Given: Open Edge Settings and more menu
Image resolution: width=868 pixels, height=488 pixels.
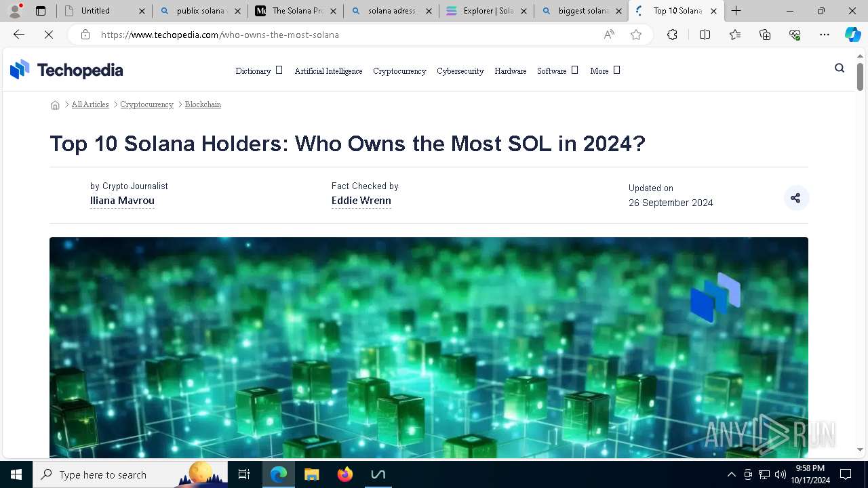Looking at the screenshot, I should pyautogui.click(x=825, y=35).
